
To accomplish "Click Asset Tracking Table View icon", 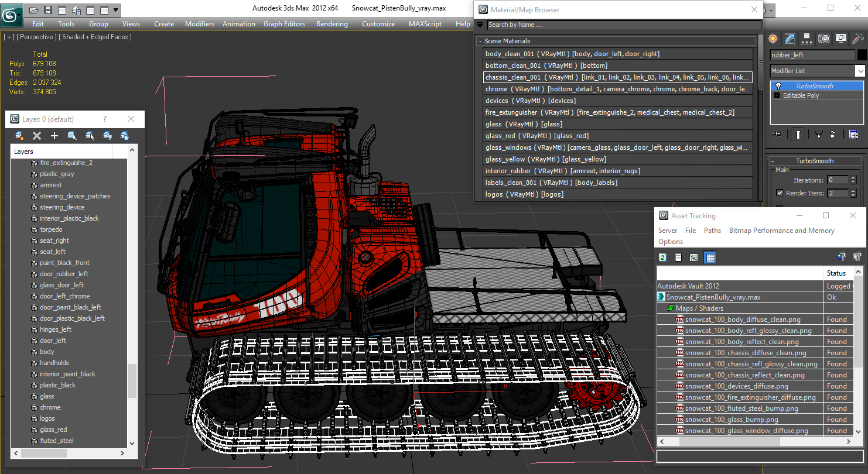I will [710, 257].
